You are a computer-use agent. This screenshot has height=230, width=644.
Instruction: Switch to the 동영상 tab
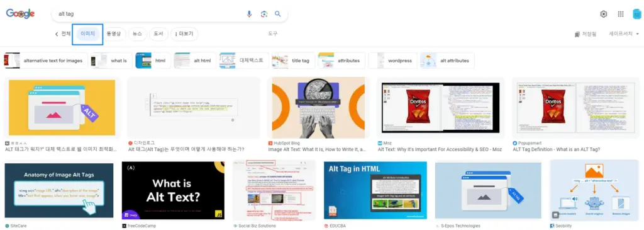point(113,34)
